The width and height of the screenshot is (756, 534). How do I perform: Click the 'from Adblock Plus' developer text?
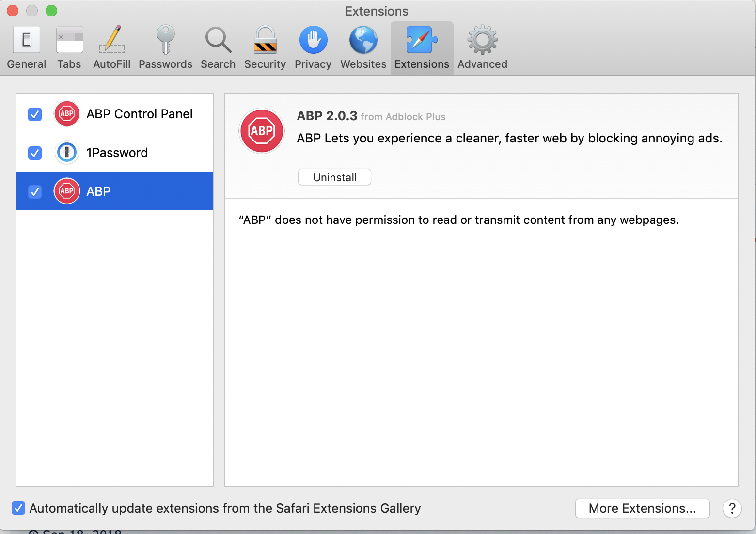click(403, 117)
